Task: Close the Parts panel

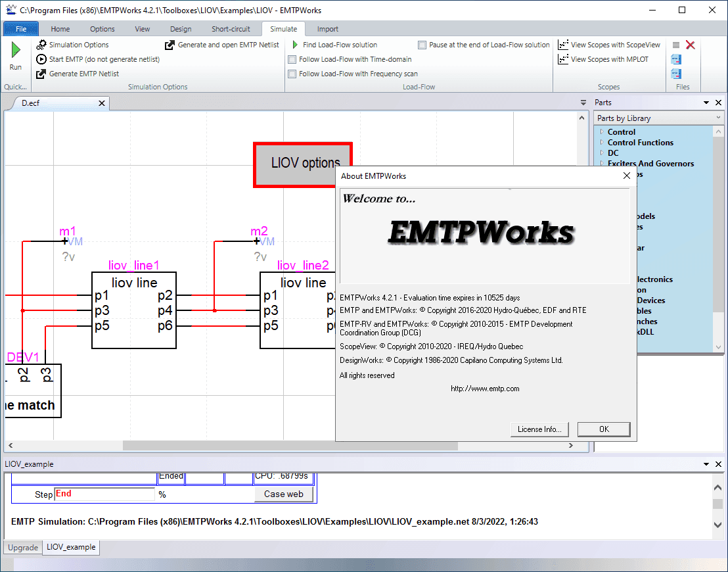Action: pyautogui.click(x=718, y=103)
